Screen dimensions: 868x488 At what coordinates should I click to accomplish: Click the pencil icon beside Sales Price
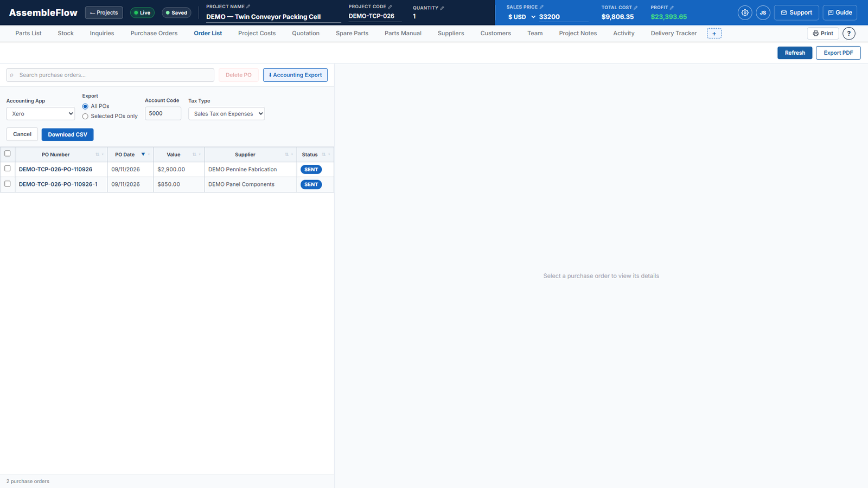(x=541, y=7)
